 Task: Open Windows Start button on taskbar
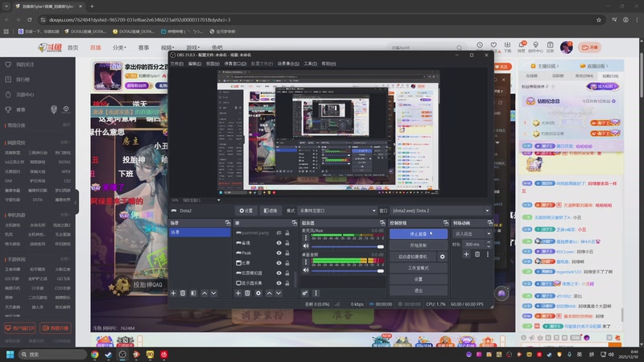click(10, 354)
